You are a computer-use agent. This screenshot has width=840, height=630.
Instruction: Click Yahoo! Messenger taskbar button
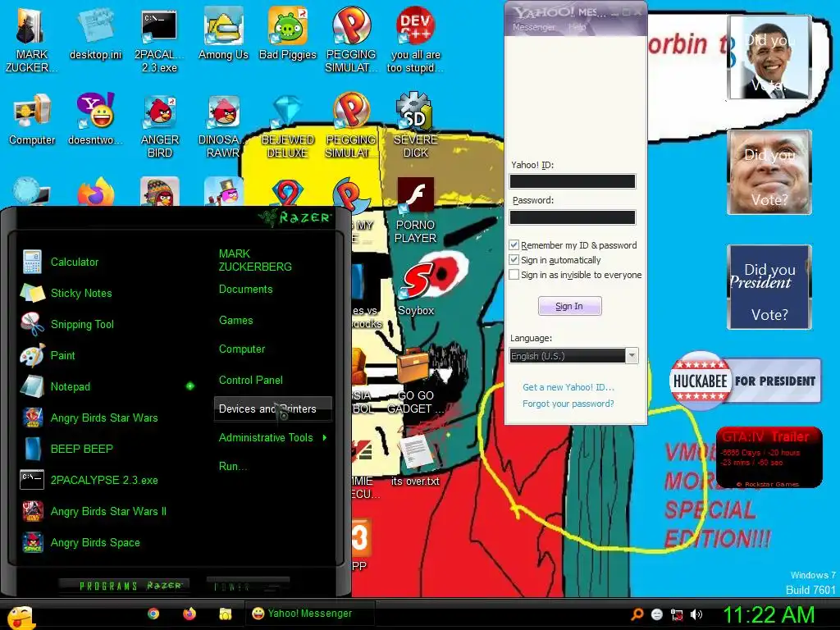[309, 614]
